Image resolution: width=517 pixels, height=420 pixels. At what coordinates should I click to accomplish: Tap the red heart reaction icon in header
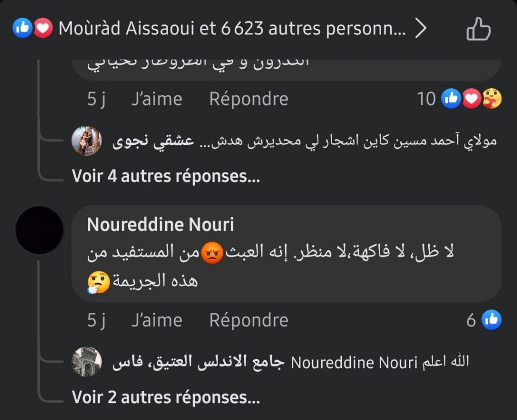[x=43, y=29]
